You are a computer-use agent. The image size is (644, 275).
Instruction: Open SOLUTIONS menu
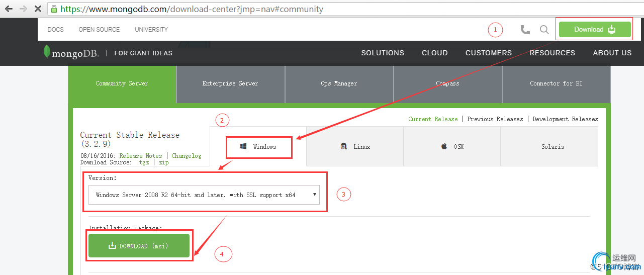(383, 53)
